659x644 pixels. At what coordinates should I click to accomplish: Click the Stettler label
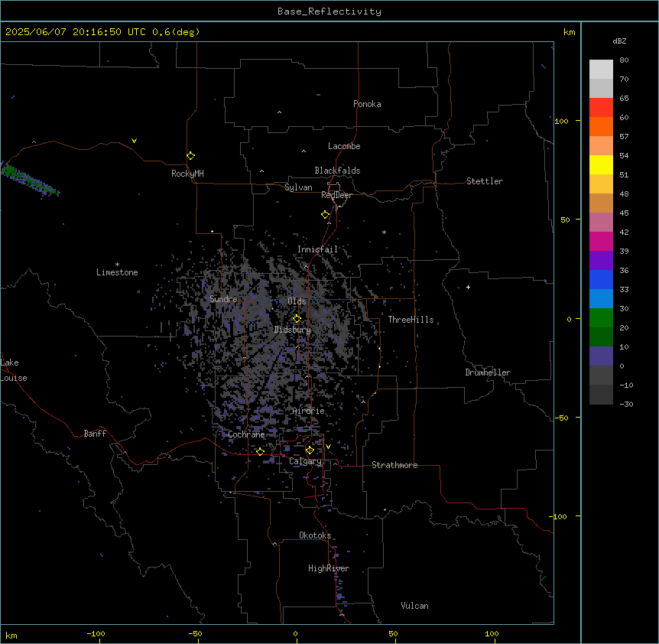[x=485, y=181]
